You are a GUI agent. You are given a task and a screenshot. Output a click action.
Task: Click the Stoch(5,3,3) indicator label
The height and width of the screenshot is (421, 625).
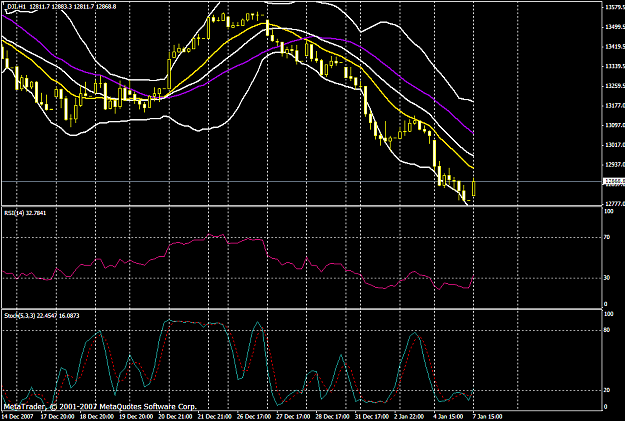(41, 315)
